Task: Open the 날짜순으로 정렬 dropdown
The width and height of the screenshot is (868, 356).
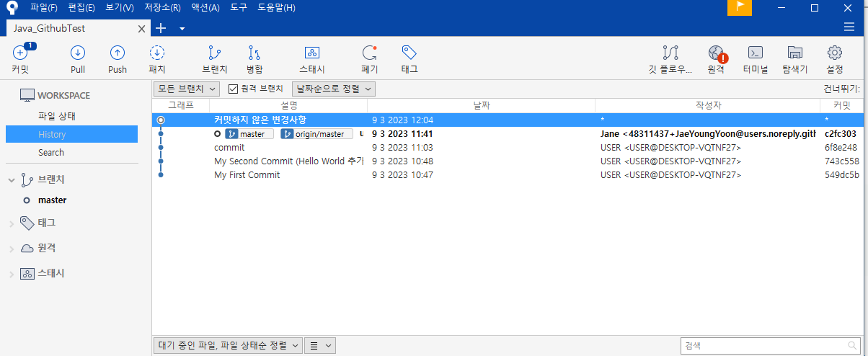Action: coord(333,89)
